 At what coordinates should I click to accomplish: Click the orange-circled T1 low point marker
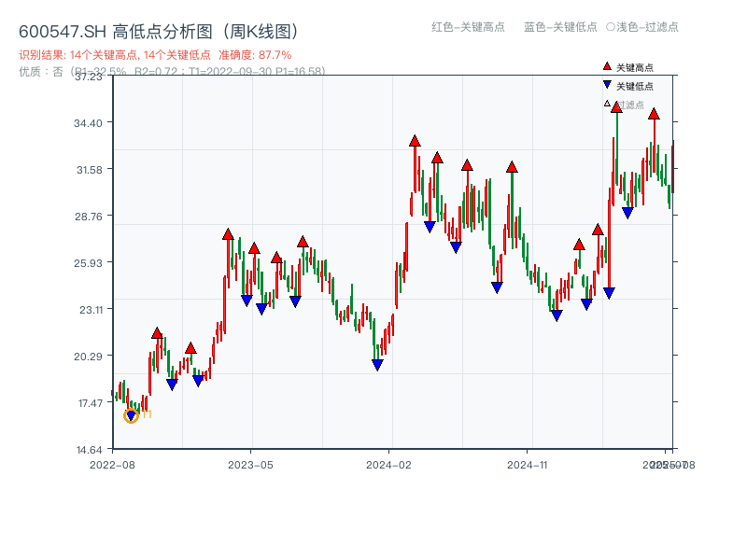[131, 415]
